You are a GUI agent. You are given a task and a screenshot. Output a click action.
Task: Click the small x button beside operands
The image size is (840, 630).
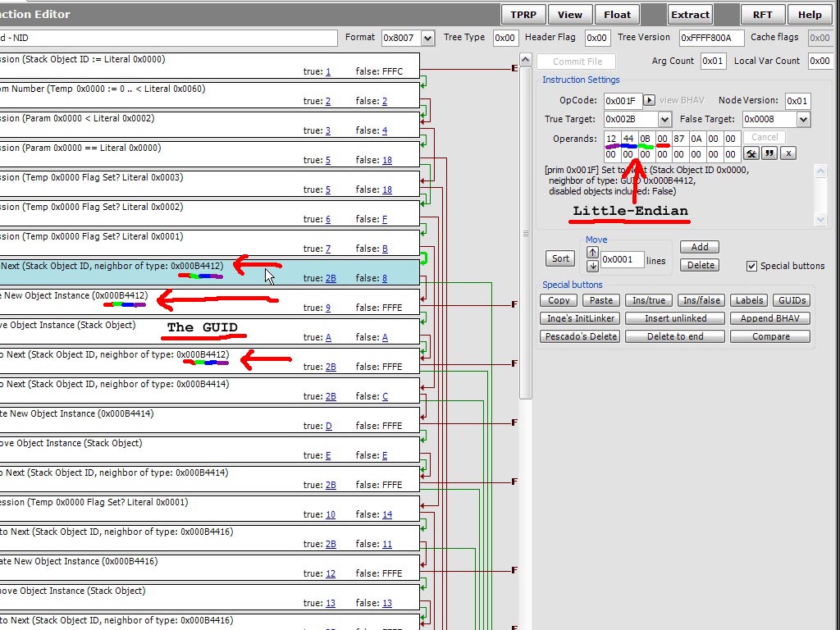[x=788, y=153]
